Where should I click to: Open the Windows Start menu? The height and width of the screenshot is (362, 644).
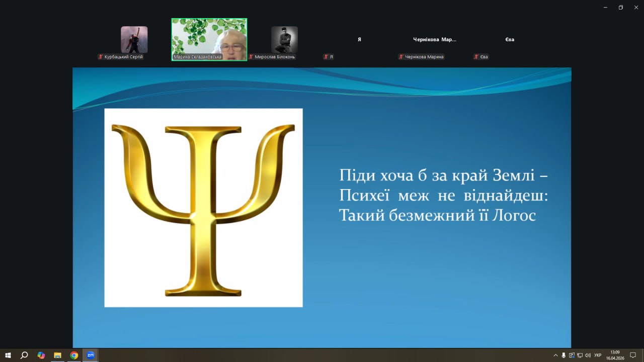click(8, 355)
